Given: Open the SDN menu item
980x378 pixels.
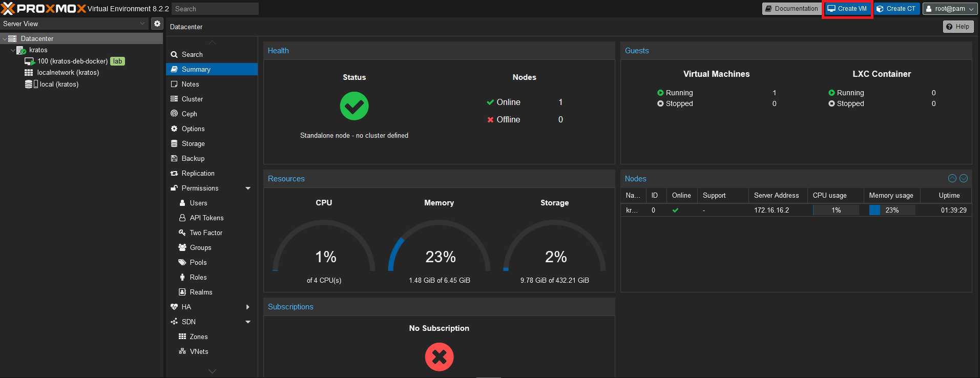Looking at the screenshot, I should 212,322.
